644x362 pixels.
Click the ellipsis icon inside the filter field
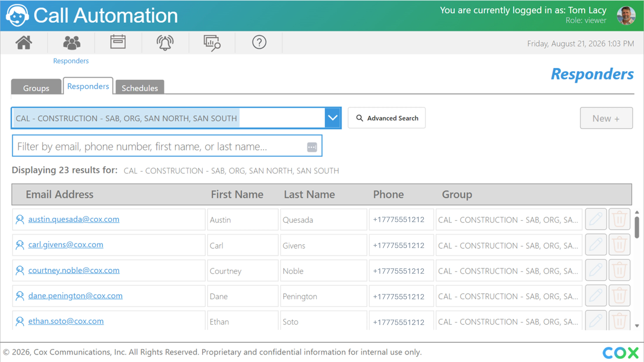[x=312, y=147]
